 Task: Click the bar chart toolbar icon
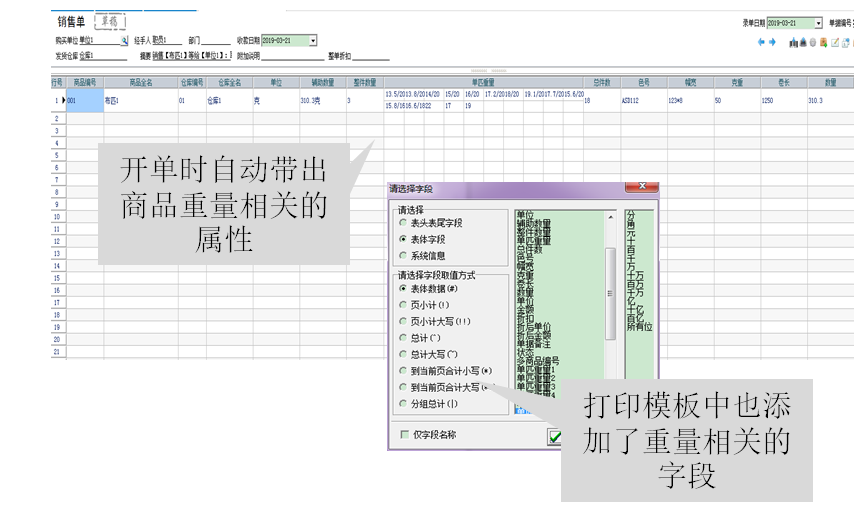tap(793, 43)
